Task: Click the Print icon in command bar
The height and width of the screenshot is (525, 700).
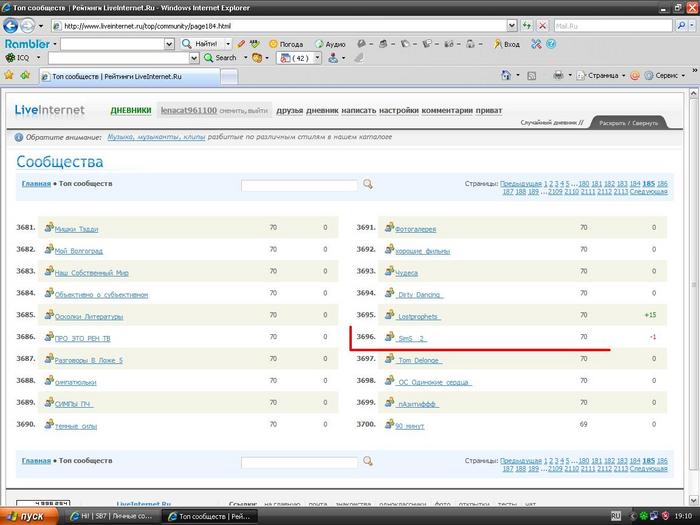Action: click(558, 75)
